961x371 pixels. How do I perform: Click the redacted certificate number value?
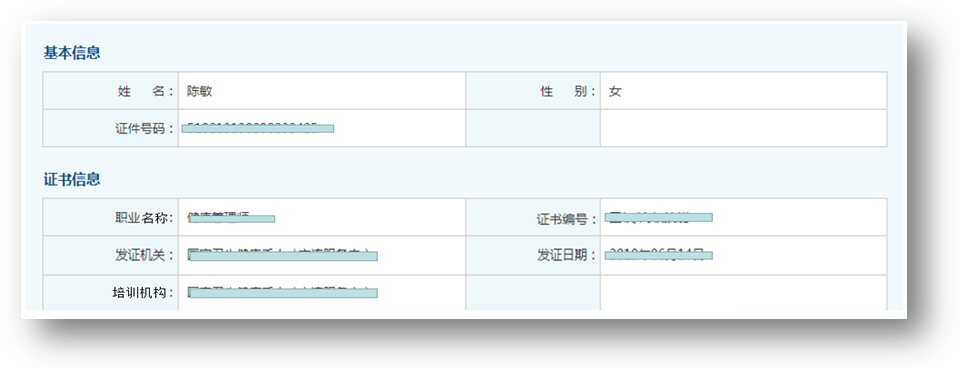coord(659,216)
